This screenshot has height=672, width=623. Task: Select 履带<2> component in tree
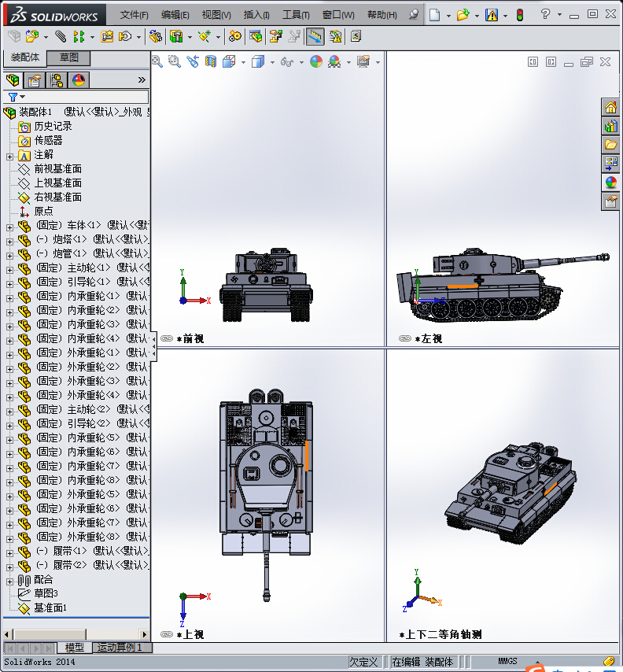(x=92, y=565)
